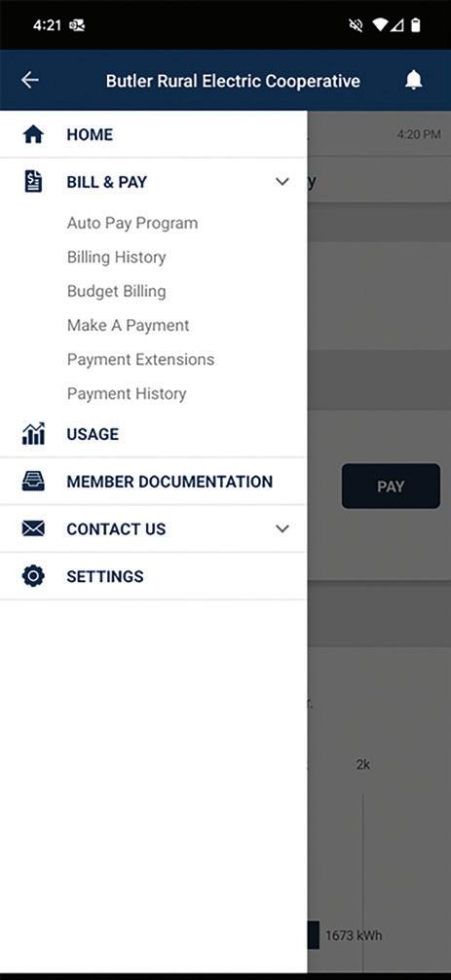Viewport: 451px width, 980px height.
Task: Tap the Usage bar chart icon
Action: 33,434
